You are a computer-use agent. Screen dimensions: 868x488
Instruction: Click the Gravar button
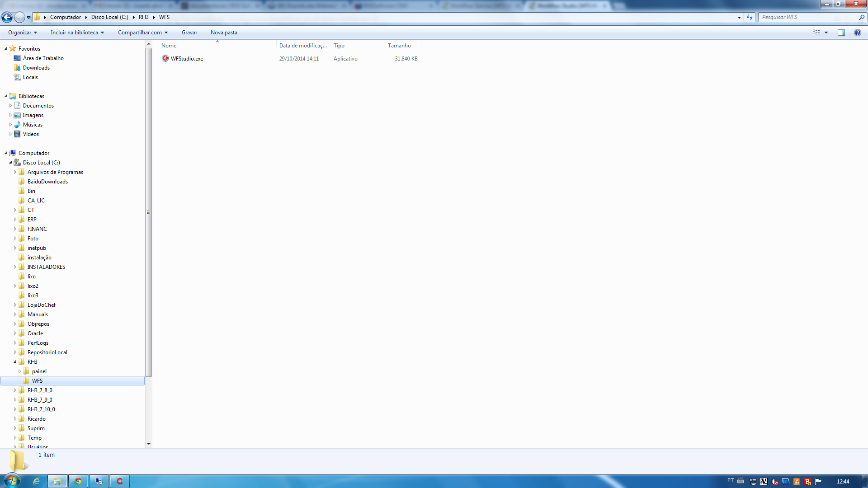pos(189,33)
